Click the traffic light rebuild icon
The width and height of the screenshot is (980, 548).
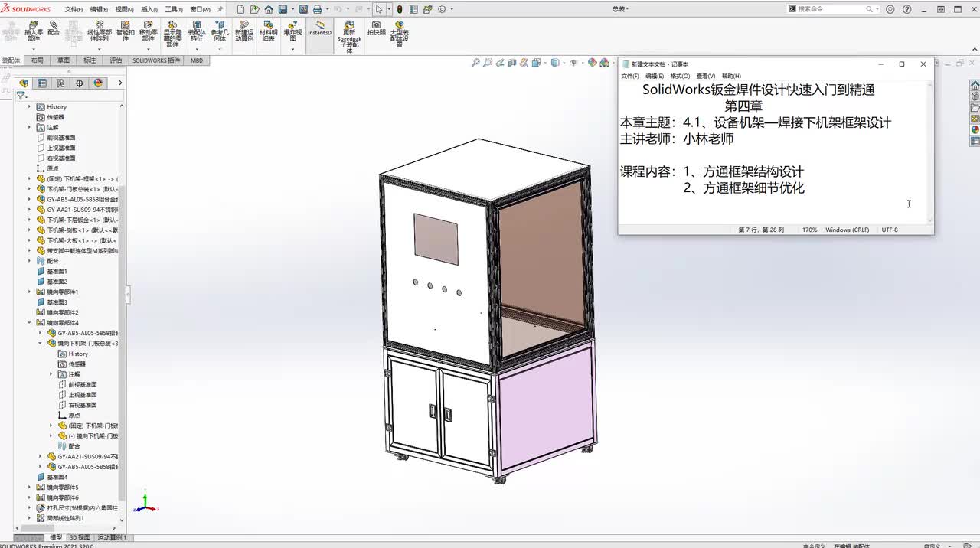click(399, 9)
